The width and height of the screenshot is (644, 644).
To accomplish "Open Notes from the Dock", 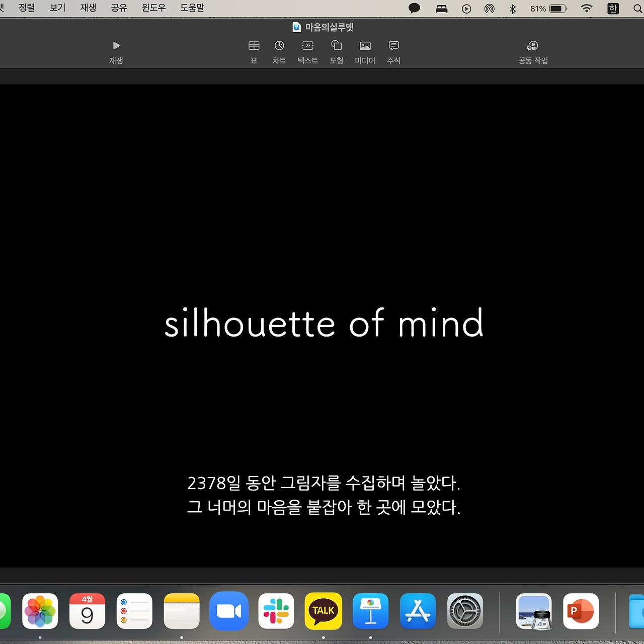I will point(182,611).
